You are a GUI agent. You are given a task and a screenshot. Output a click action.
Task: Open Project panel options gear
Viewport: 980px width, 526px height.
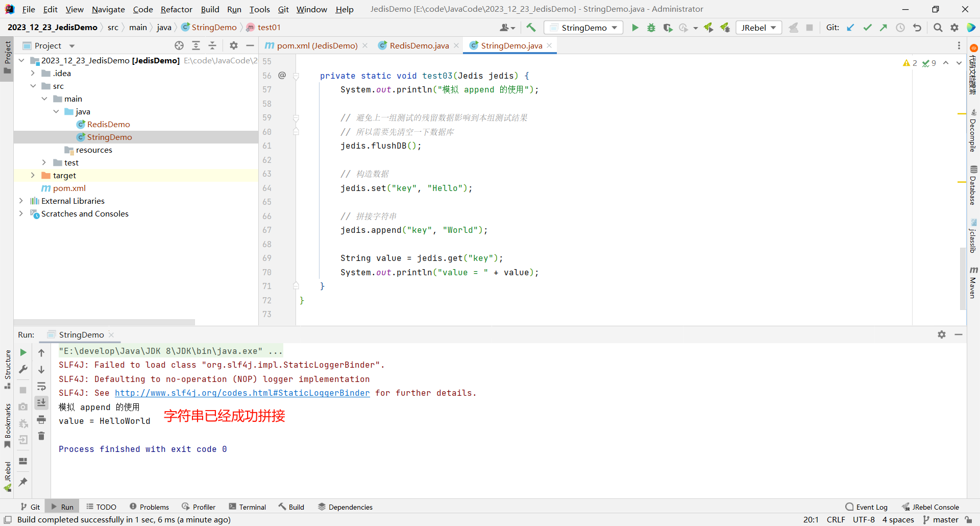234,45
